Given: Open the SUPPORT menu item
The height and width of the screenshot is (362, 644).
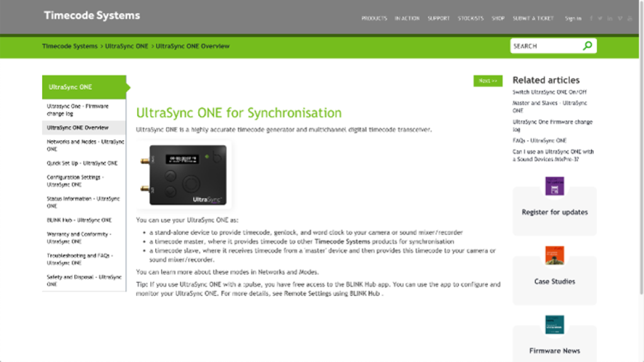Looking at the screenshot, I should (x=438, y=18).
